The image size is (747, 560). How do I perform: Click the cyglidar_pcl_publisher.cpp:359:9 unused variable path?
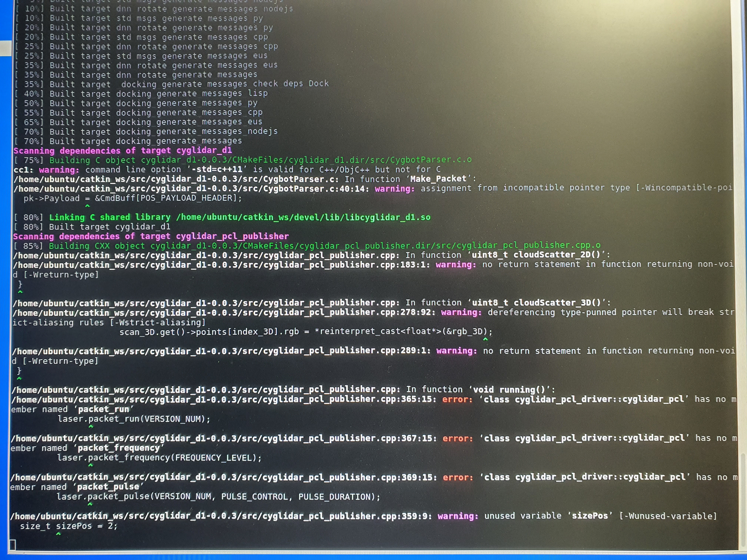pyautogui.click(x=221, y=516)
